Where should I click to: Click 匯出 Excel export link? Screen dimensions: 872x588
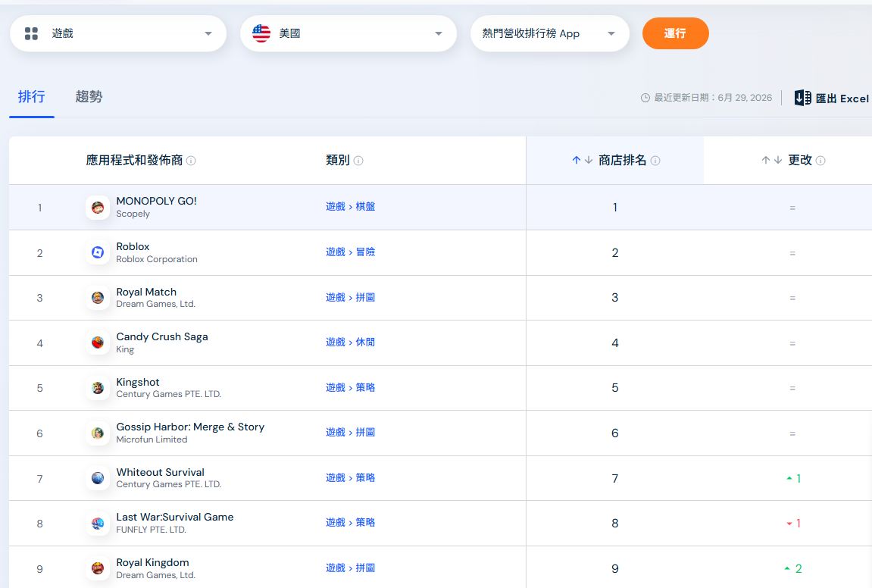click(831, 98)
